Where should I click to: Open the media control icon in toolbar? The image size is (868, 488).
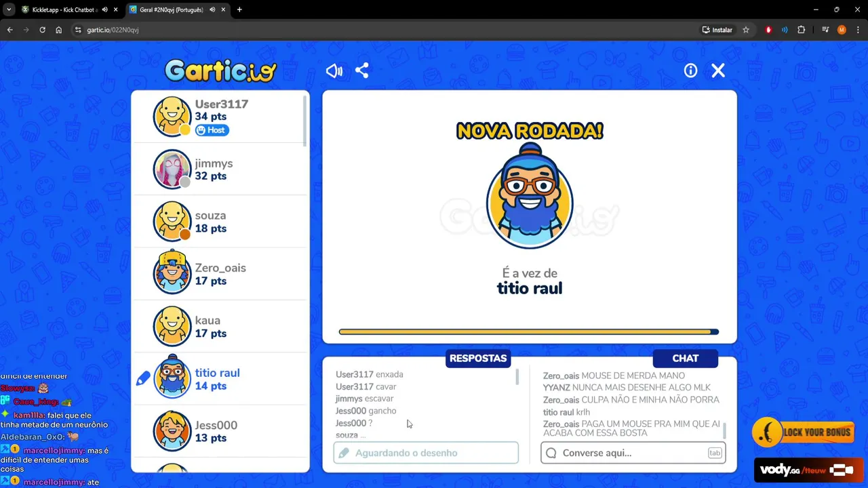pyautogui.click(x=825, y=30)
